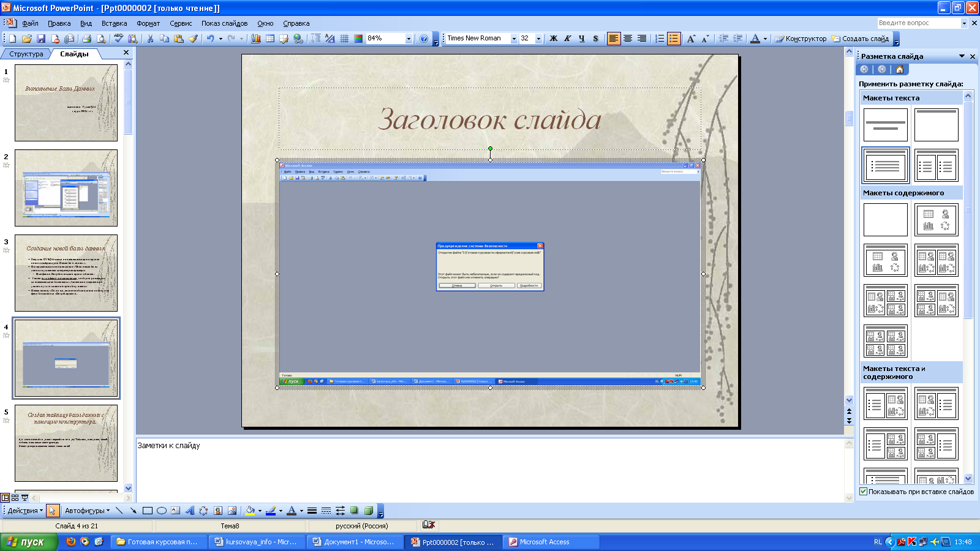Click the Создать слайд button
This screenshot has height=551, width=980.
click(x=860, y=39)
